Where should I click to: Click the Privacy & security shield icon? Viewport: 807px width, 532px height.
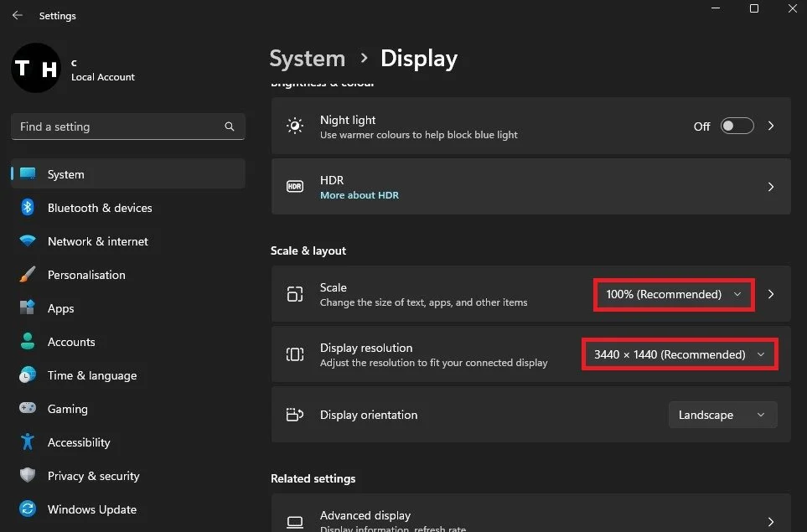pos(28,475)
